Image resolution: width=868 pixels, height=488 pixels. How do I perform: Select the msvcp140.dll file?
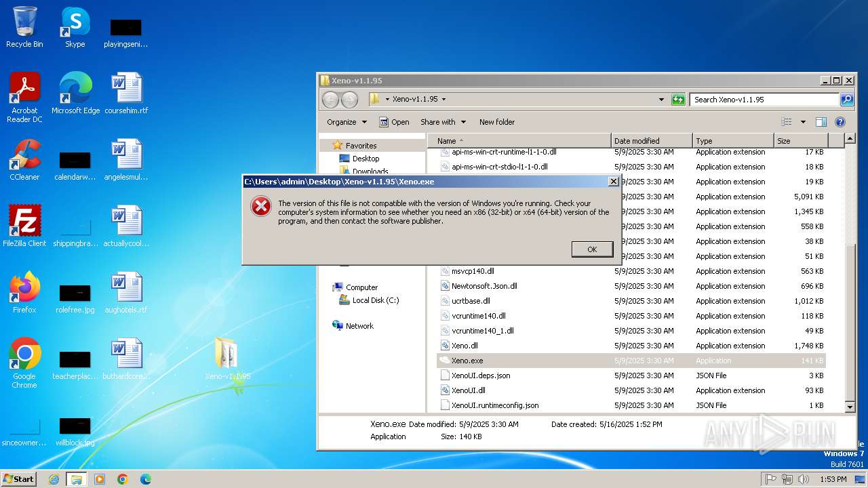click(473, 271)
